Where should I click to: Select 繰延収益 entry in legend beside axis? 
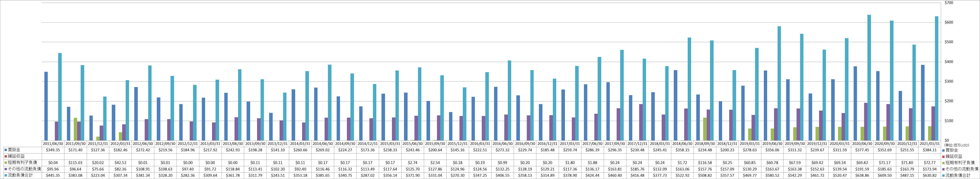954,156
